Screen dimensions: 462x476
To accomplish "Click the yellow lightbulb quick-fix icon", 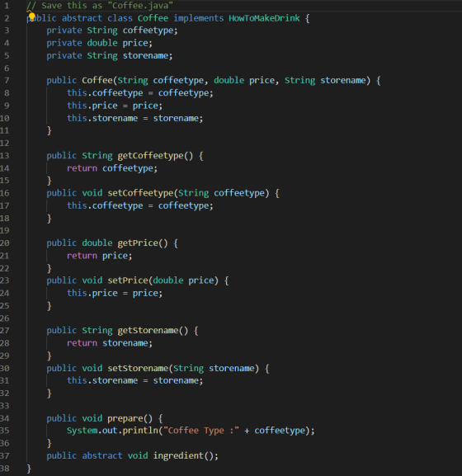I will [32, 16].
